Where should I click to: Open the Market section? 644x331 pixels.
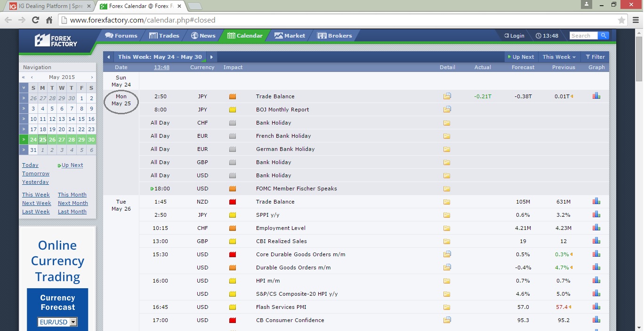click(290, 36)
